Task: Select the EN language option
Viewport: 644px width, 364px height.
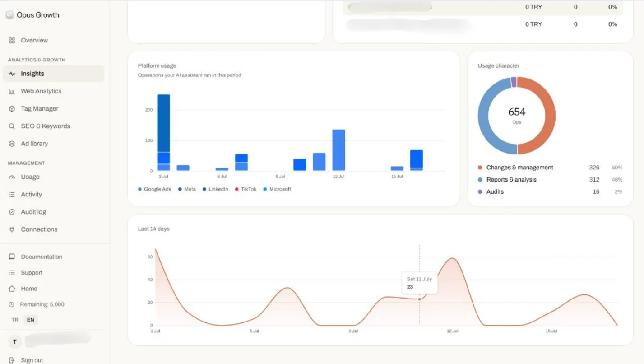Action: 31,320
